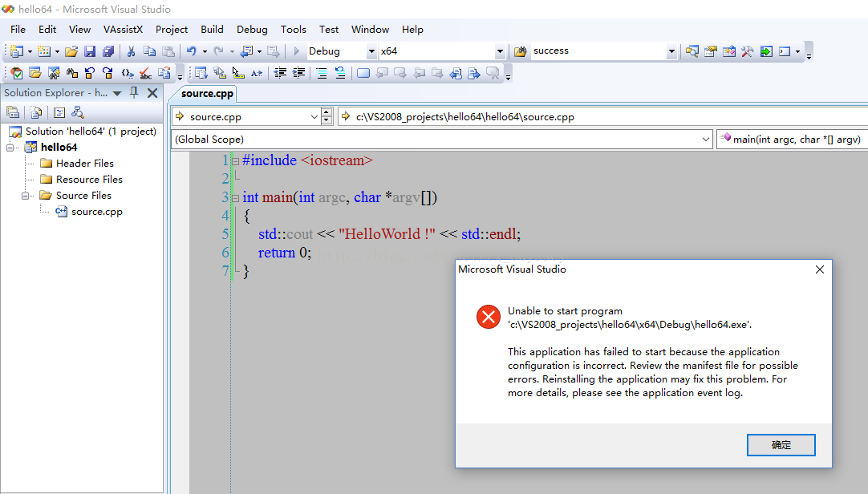Open the Properties Window toolbar icon
The height and width of the screenshot is (494, 868).
pyautogui.click(x=710, y=51)
